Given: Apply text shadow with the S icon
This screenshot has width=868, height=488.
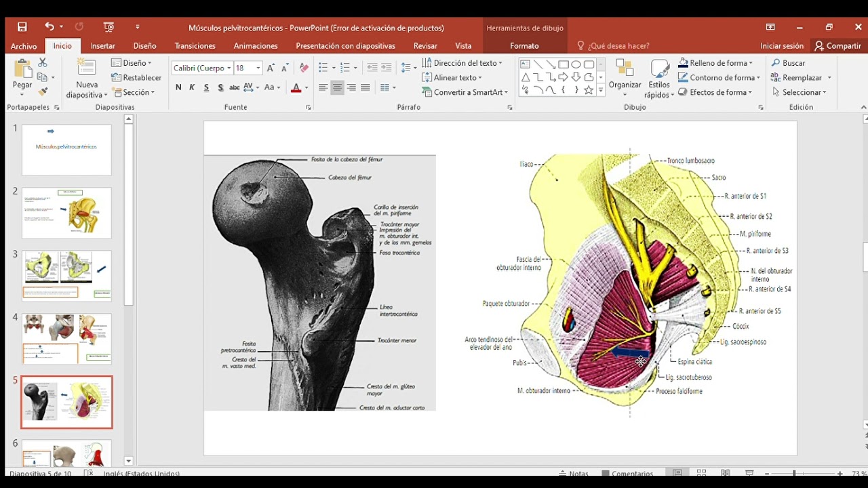Looking at the screenshot, I should click(x=220, y=87).
